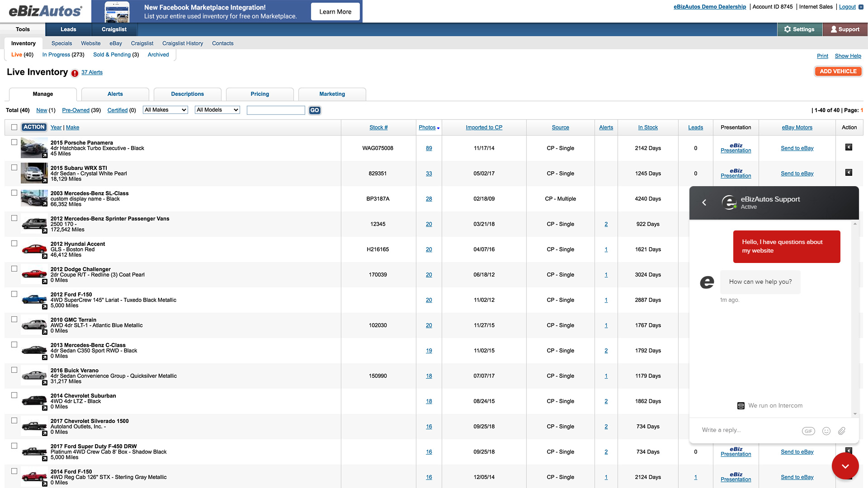Open action arrow for Subaru WRX STI row
This screenshot has width=868, height=488.
(849, 173)
